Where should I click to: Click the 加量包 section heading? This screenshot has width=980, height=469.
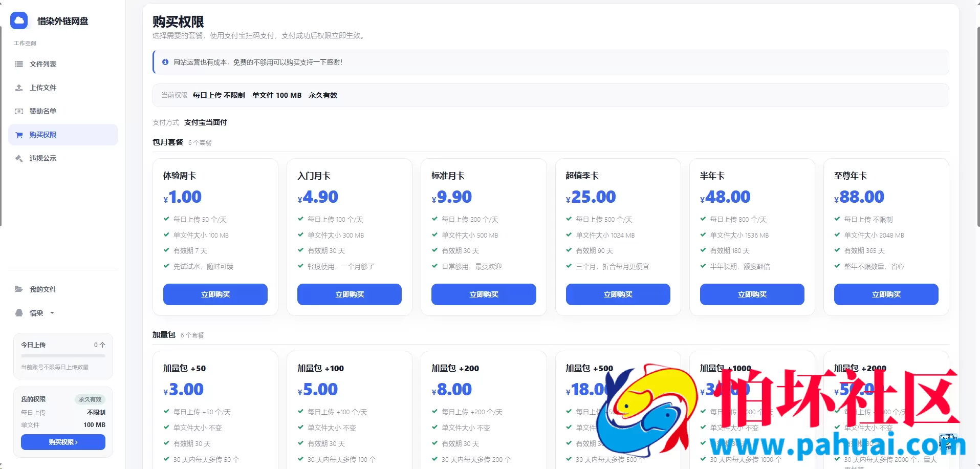(164, 335)
